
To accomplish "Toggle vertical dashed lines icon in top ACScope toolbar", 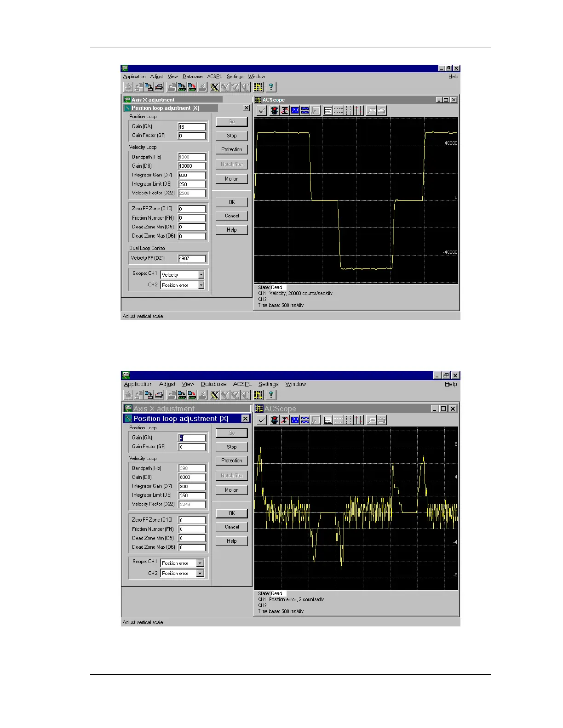I will pyautogui.click(x=348, y=110).
